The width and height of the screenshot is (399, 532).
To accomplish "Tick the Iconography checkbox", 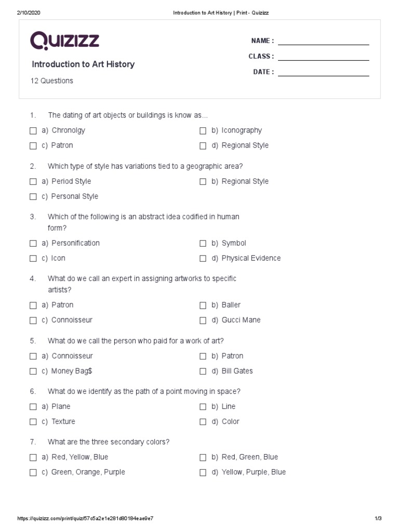I will 203,131.
